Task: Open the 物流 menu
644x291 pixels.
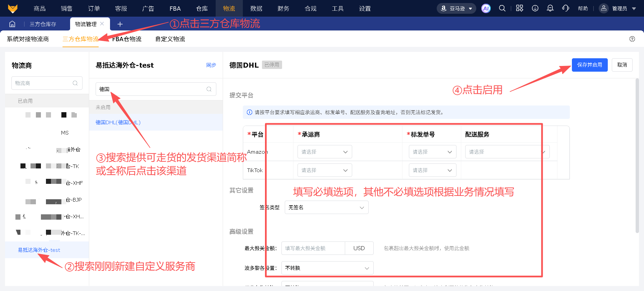Action: (229, 8)
